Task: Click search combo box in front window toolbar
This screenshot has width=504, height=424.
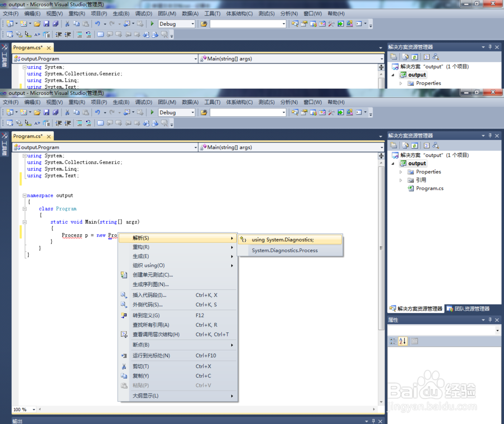Action: pyautogui.click(x=248, y=112)
